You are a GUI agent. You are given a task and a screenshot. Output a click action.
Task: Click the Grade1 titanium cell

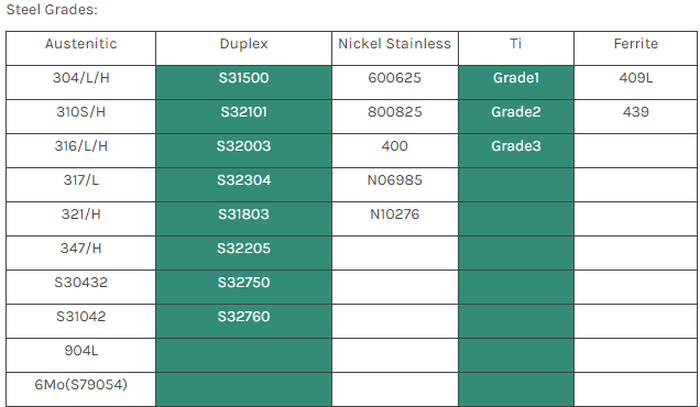[x=516, y=78]
